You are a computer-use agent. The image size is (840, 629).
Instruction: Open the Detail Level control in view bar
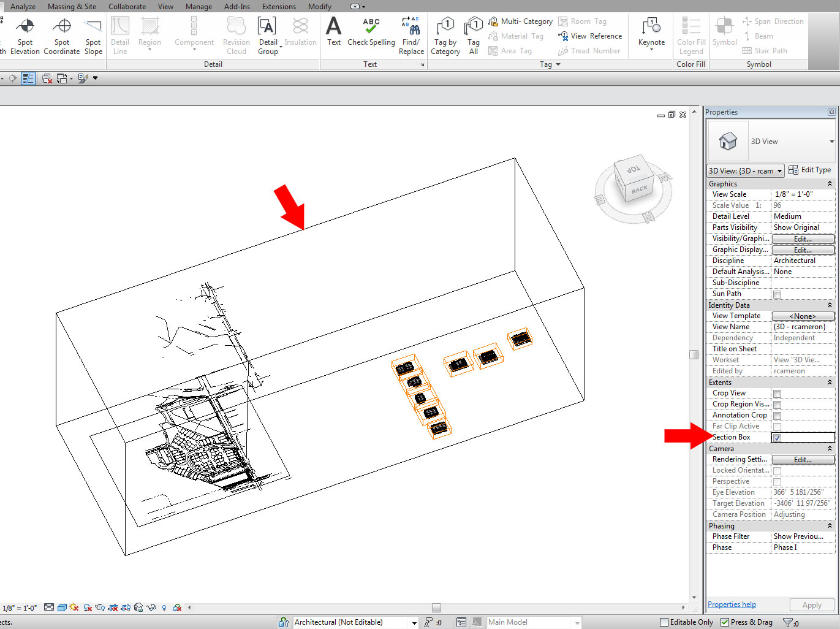[49, 608]
